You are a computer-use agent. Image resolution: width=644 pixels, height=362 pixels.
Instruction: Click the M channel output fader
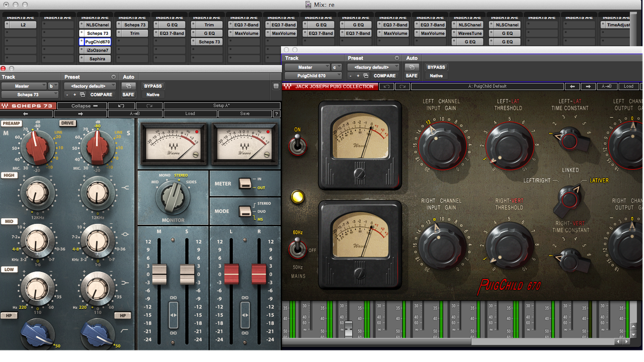click(x=159, y=274)
